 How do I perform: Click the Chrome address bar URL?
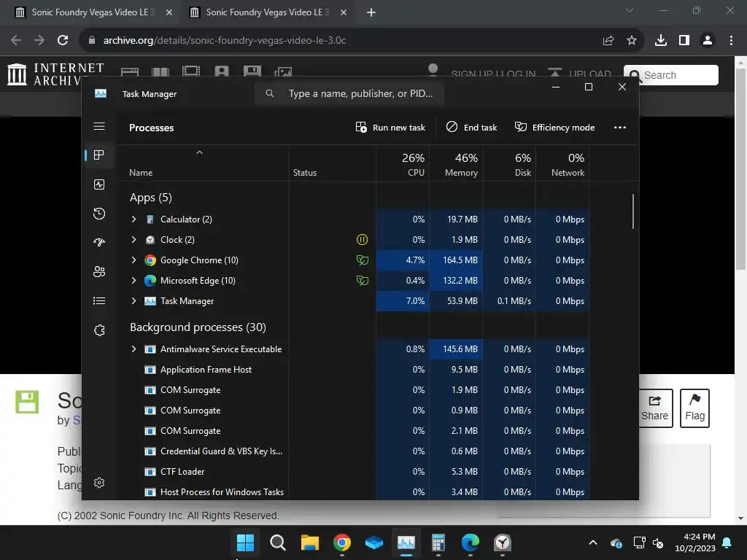pos(225,40)
